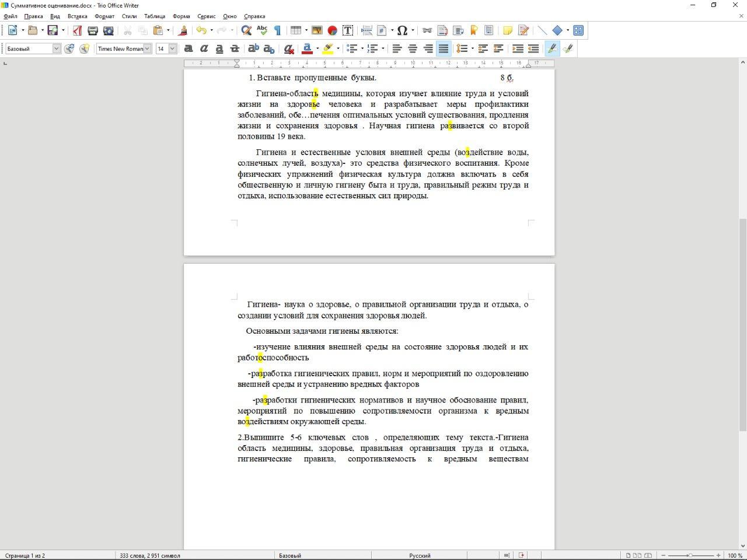The height and width of the screenshot is (560, 747).
Task: Align text to the left
Action: click(397, 48)
